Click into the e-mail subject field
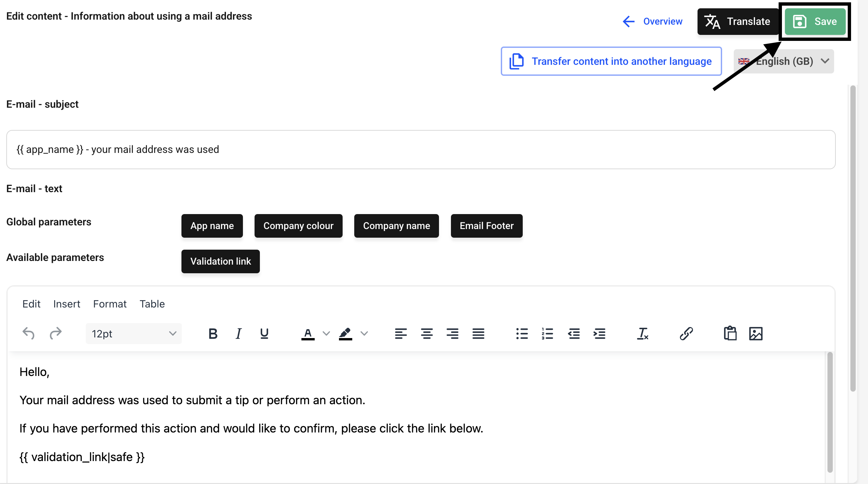The height and width of the screenshot is (484, 868). click(x=420, y=149)
